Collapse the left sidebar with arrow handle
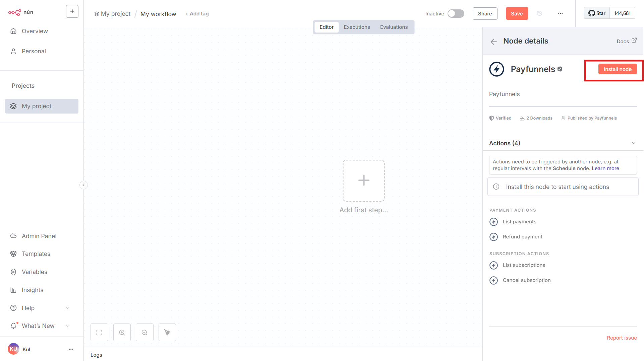The width and height of the screenshot is (644, 361). pyautogui.click(x=83, y=185)
